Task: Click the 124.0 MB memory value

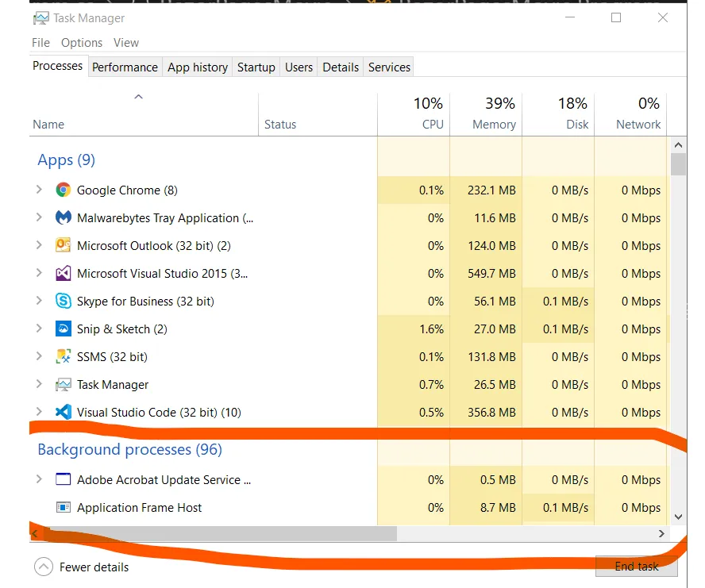Action: [x=491, y=245]
